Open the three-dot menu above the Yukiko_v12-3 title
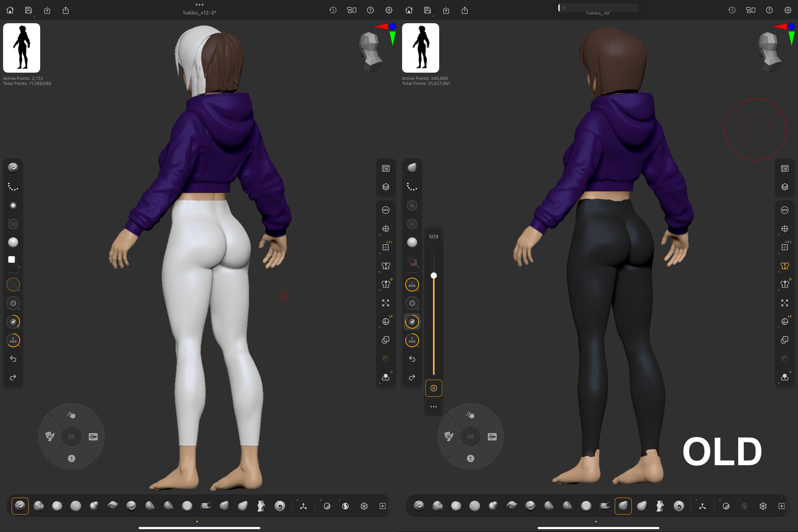Viewport: 798px width, 532px height. tap(199, 4)
